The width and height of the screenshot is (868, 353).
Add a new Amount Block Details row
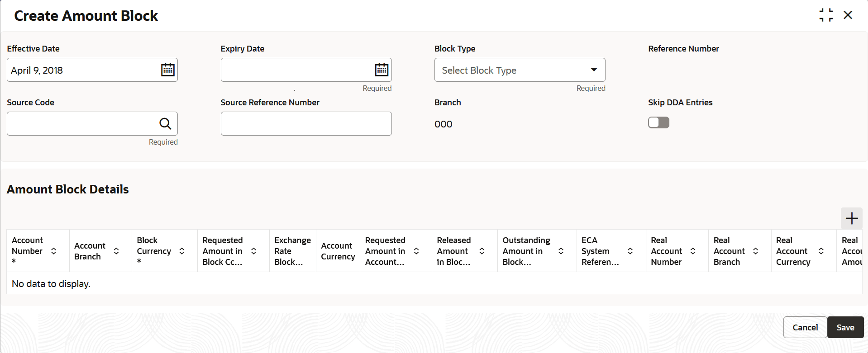click(851, 219)
